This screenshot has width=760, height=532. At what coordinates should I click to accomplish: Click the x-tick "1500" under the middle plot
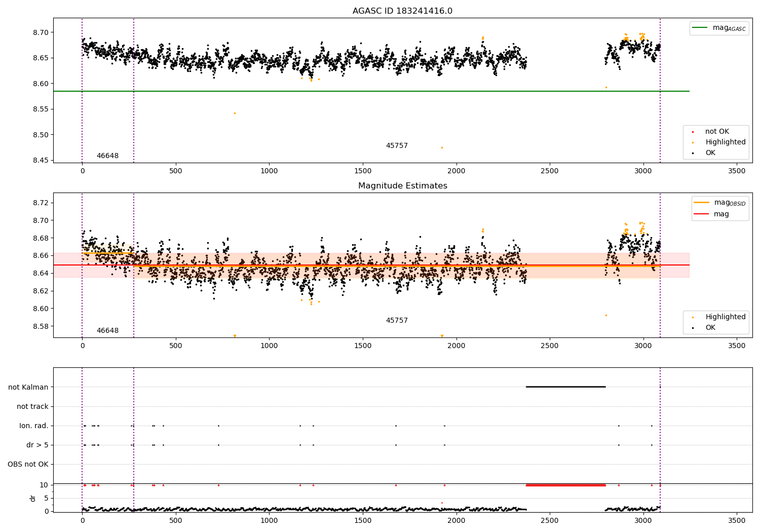(363, 346)
